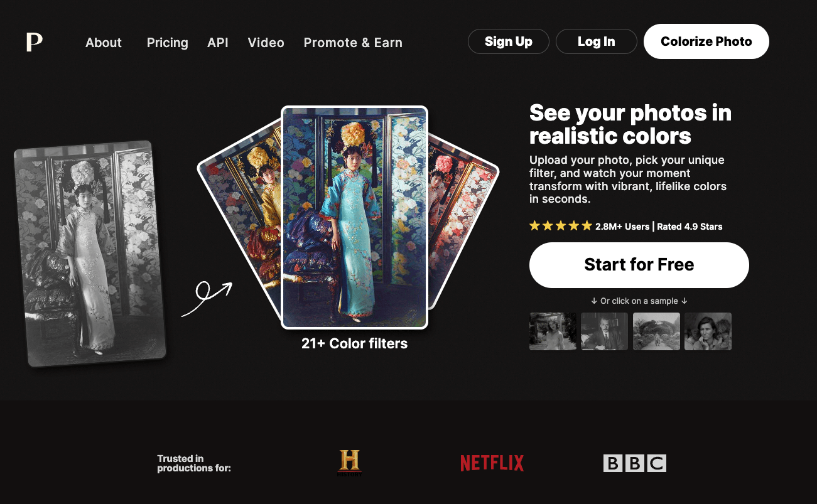Click the Start for Free button
This screenshot has width=817, height=504.
(x=639, y=265)
